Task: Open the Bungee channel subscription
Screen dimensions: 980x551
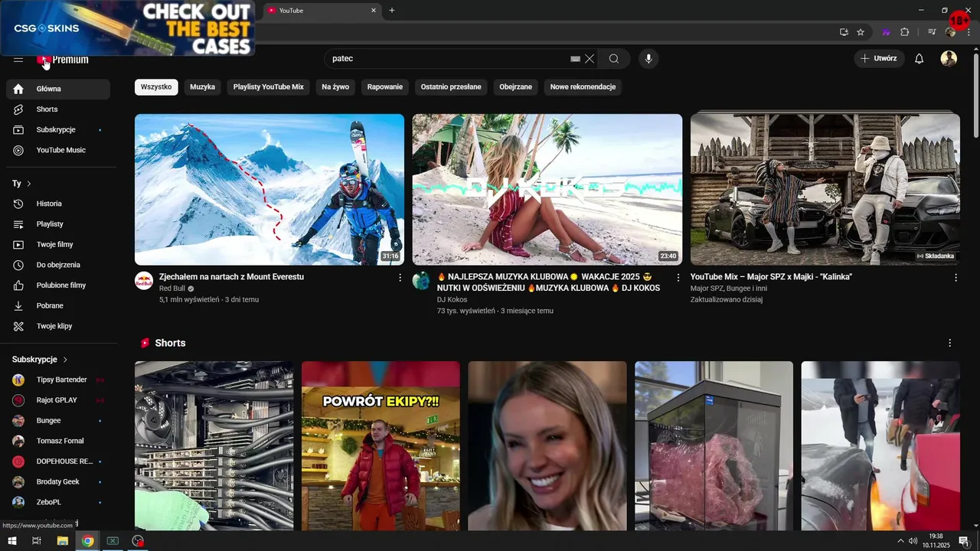Action: (58, 421)
